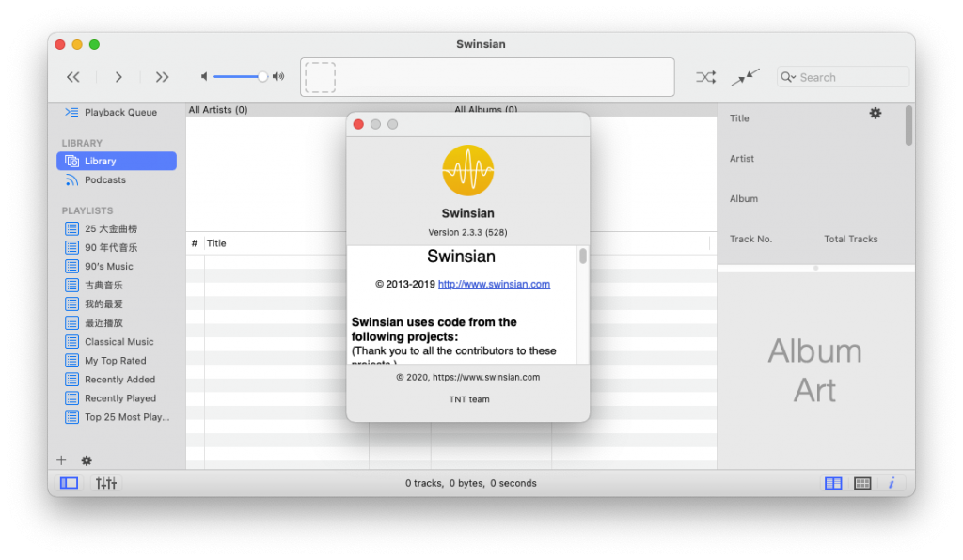963x560 pixels.
Task: Adjust the volume slider
Action: 240,77
